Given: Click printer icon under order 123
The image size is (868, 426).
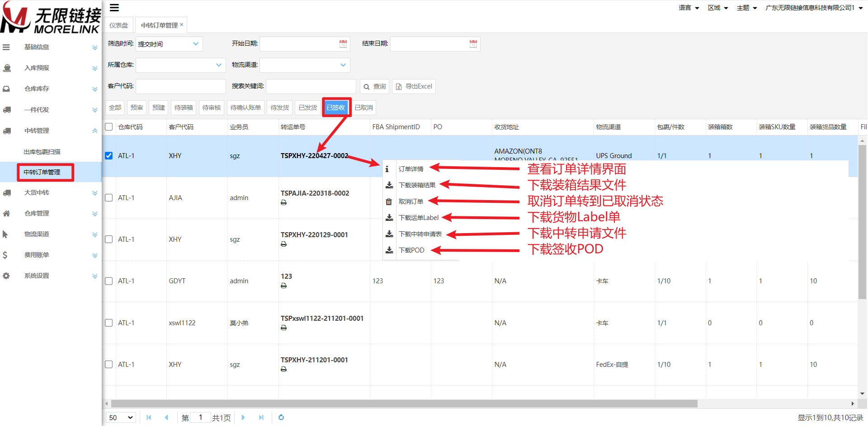Looking at the screenshot, I should 283,286.
